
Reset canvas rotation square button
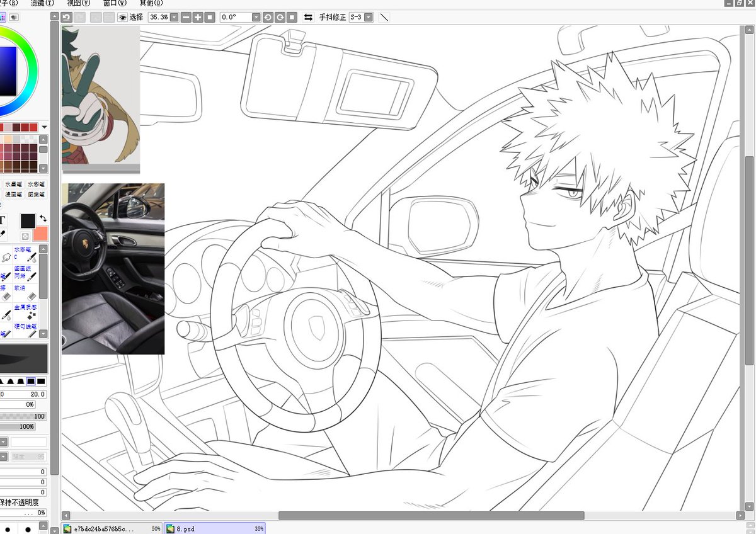point(292,17)
